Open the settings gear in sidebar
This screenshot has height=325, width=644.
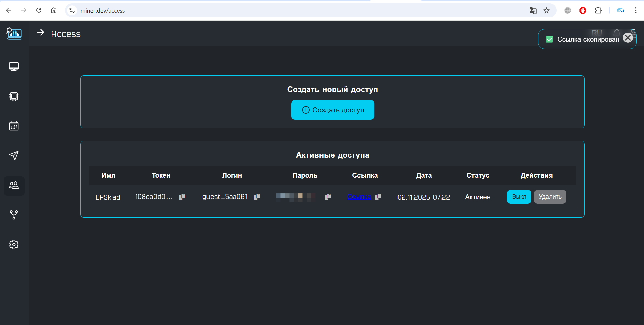(14, 245)
